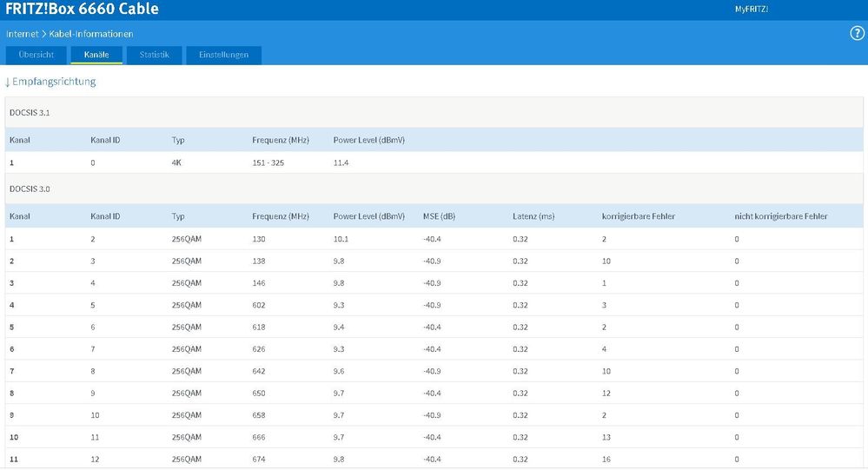
Task: Click the Internet breadcrumb link
Action: pyautogui.click(x=21, y=34)
